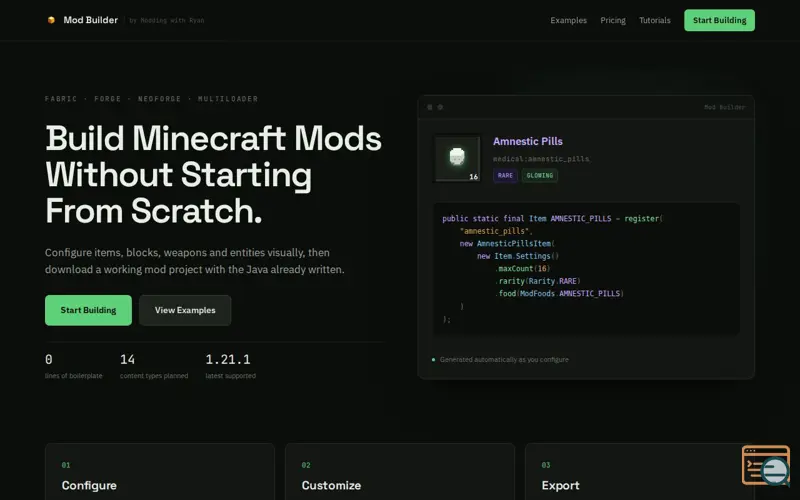Open the Mod Builder home link
Viewport: 800px width, 500px height.
pyautogui.click(x=90, y=20)
